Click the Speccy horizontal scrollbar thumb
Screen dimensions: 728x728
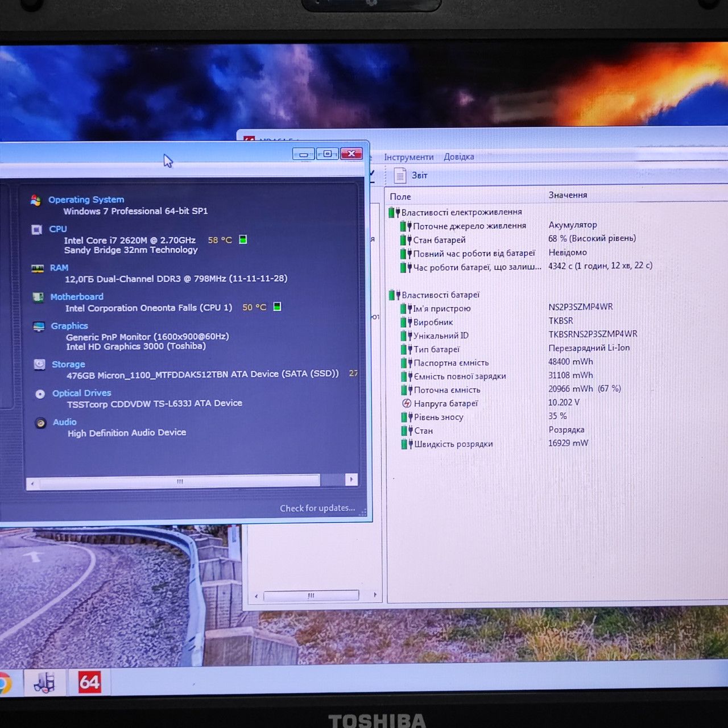(180, 481)
